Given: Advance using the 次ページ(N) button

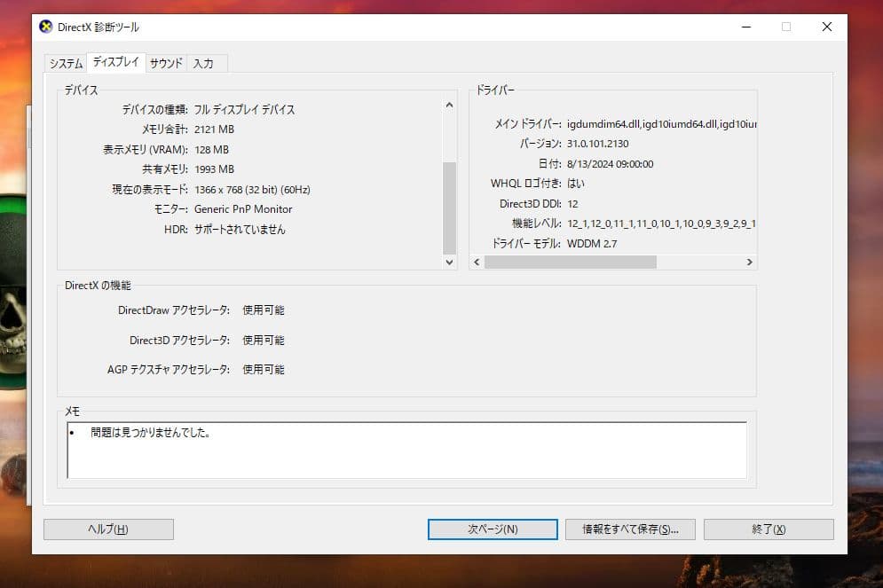Looking at the screenshot, I should click(x=493, y=529).
